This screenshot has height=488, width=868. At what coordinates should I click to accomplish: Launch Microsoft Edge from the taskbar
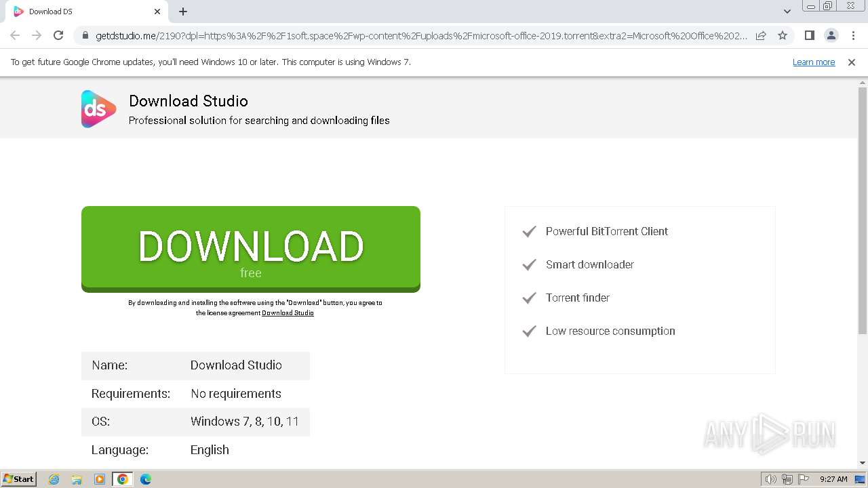pyautogui.click(x=146, y=479)
